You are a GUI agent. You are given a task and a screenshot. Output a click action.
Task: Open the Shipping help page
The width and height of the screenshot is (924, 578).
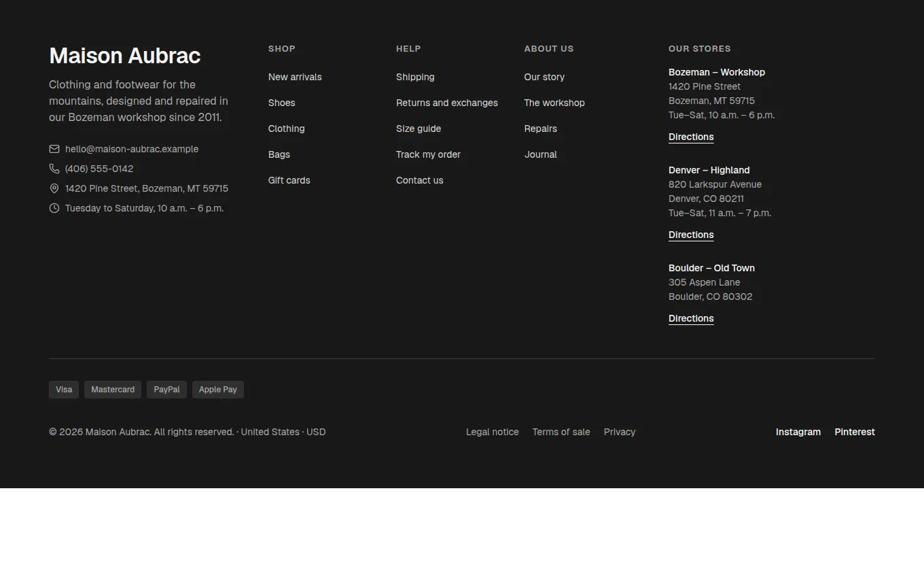click(415, 77)
